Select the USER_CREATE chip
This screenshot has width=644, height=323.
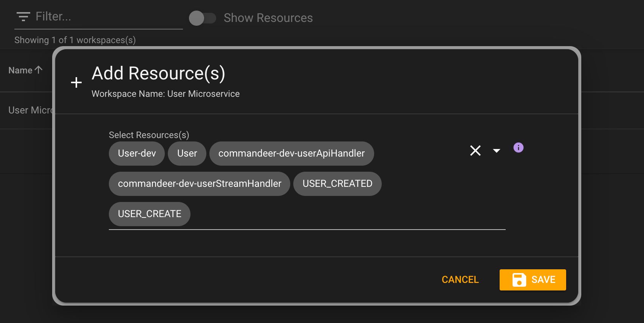click(x=150, y=214)
